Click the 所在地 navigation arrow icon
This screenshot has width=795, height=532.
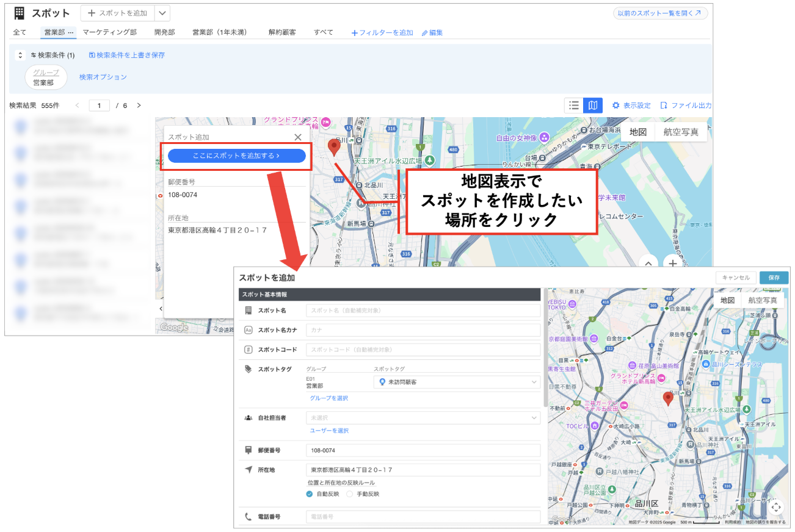(x=249, y=470)
